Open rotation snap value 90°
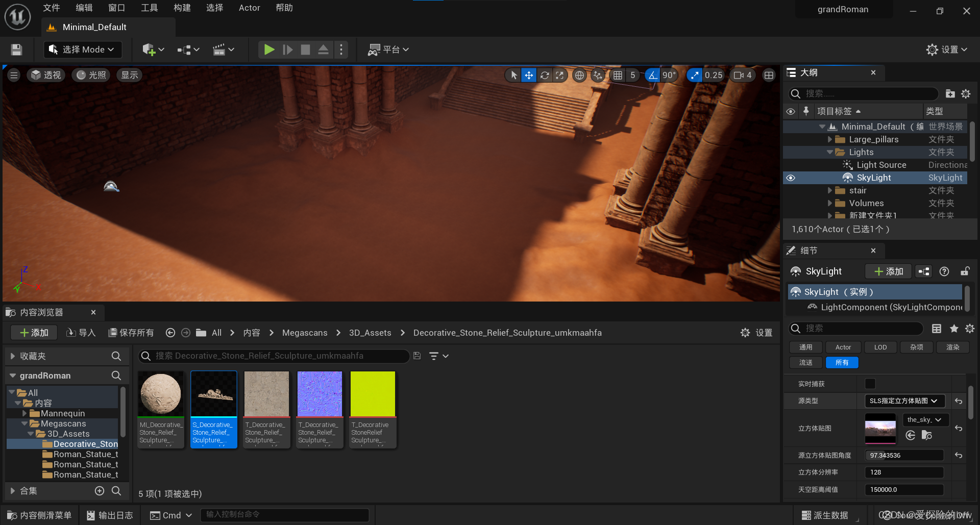 pos(669,76)
